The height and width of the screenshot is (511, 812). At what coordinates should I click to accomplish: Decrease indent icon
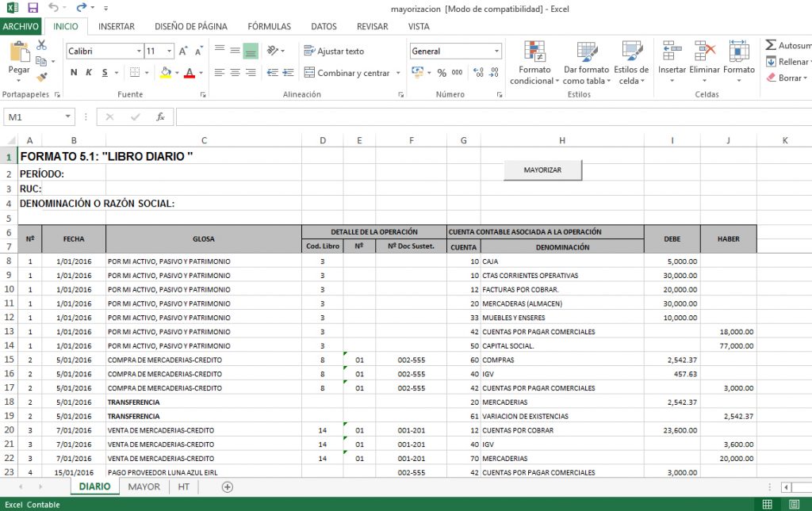click(x=273, y=72)
